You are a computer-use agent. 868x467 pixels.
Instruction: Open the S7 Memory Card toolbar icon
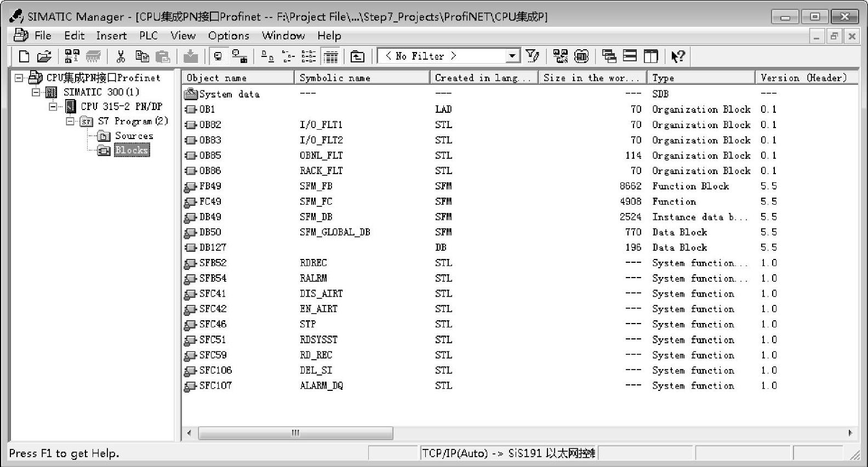93,56
